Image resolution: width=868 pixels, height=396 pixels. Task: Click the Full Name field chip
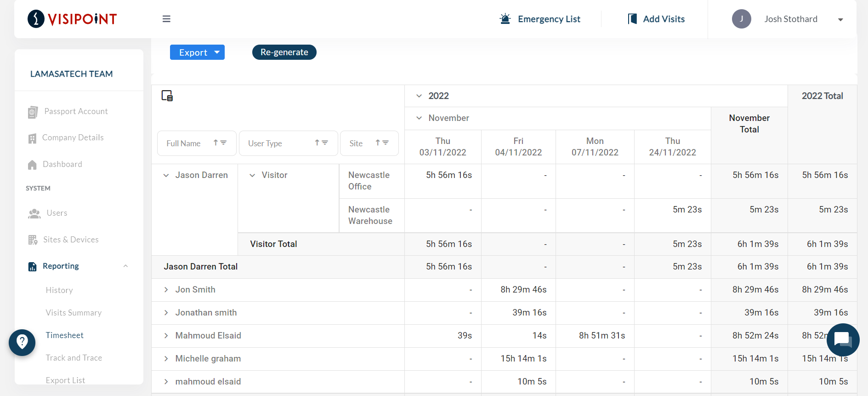tap(197, 143)
